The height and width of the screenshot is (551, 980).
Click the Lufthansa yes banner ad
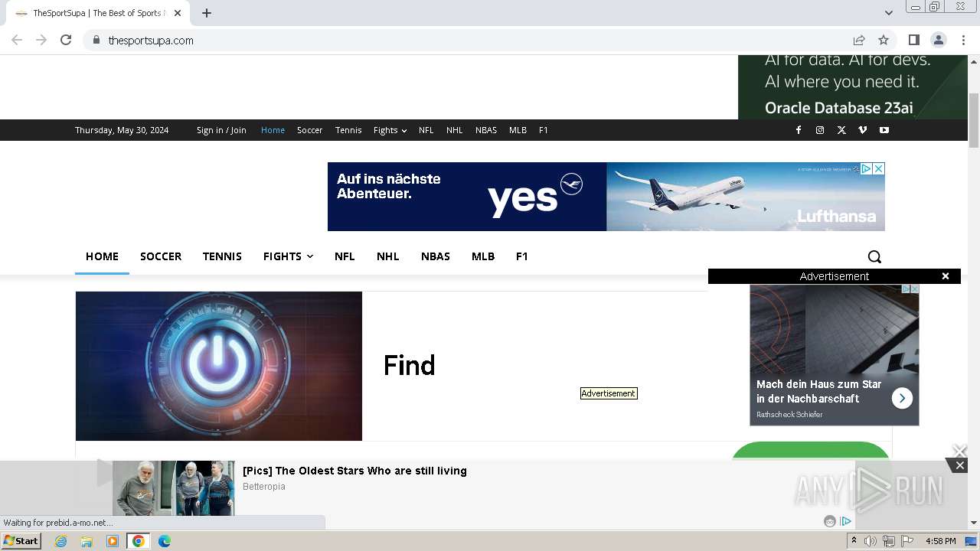[x=606, y=197]
